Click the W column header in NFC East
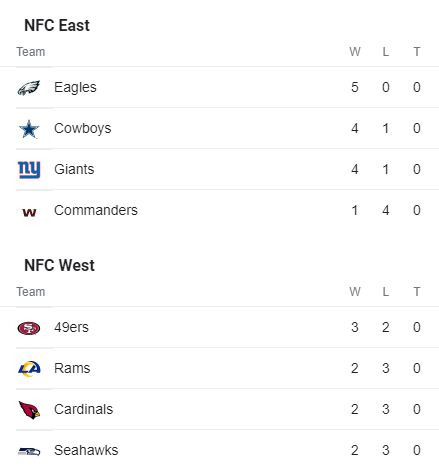Screen dimensions: 439x475 coord(355,52)
